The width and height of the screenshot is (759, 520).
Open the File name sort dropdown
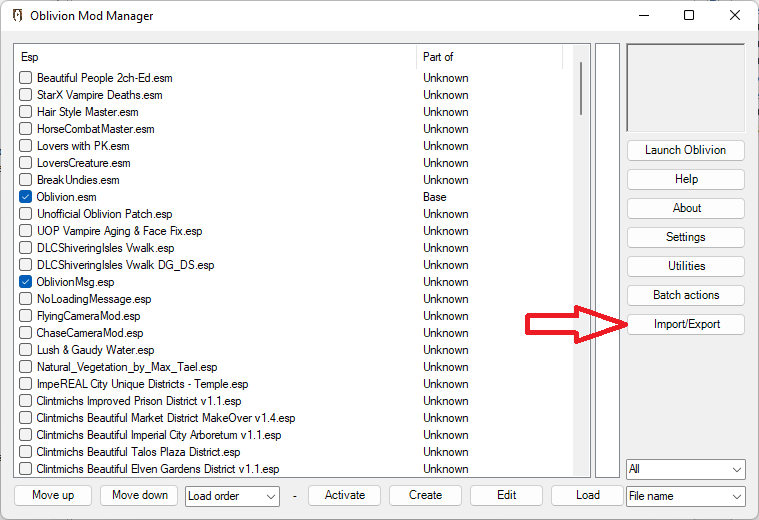(685, 496)
